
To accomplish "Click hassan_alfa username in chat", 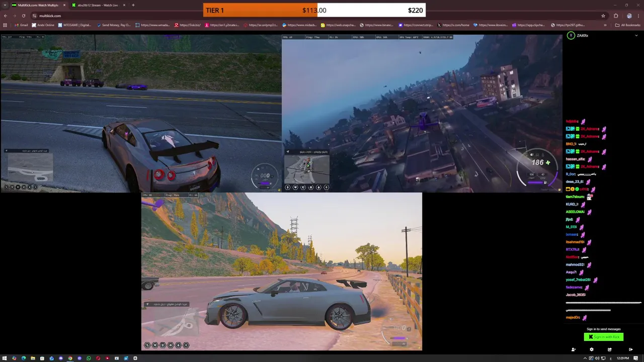I will tap(576, 159).
